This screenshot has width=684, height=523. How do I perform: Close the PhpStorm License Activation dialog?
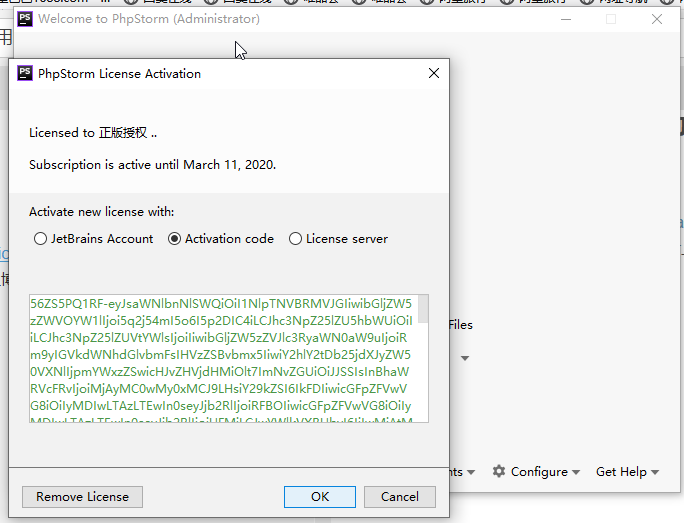pyautogui.click(x=434, y=73)
